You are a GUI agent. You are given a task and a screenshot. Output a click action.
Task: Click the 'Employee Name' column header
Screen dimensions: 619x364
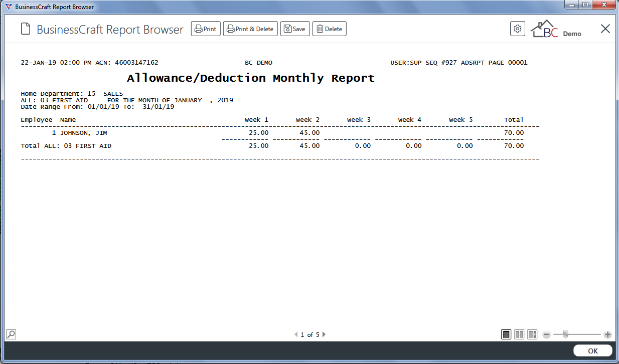(48, 120)
